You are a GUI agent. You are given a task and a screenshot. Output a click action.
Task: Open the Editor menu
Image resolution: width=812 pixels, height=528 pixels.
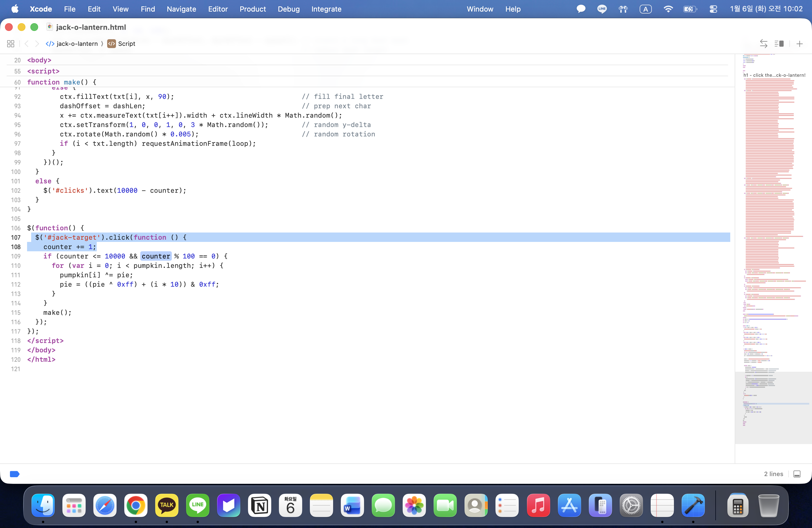(218, 9)
